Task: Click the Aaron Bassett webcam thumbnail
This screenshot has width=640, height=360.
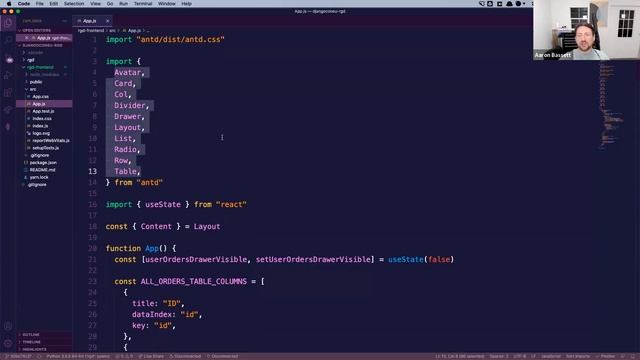Action: (587, 30)
